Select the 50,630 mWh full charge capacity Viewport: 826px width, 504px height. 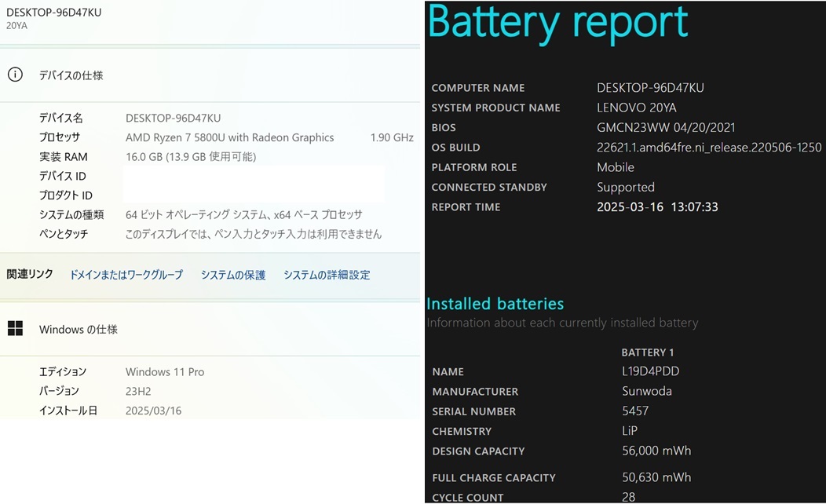point(656,477)
